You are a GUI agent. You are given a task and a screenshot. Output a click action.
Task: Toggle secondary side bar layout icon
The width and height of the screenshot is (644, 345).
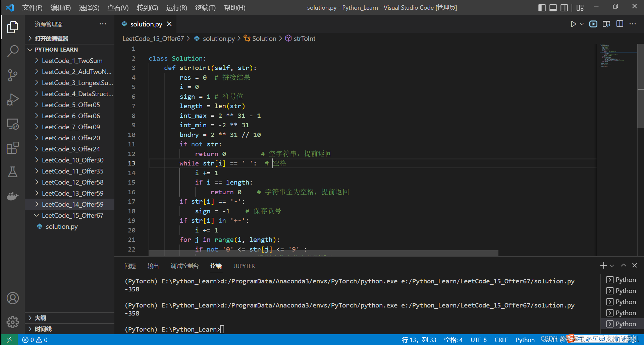tap(565, 8)
